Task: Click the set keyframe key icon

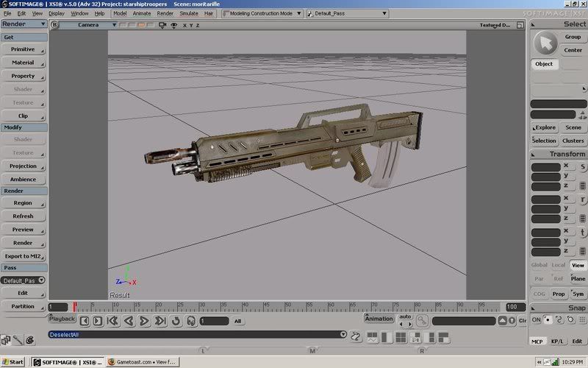Action: pyautogui.click(x=422, y=320)
